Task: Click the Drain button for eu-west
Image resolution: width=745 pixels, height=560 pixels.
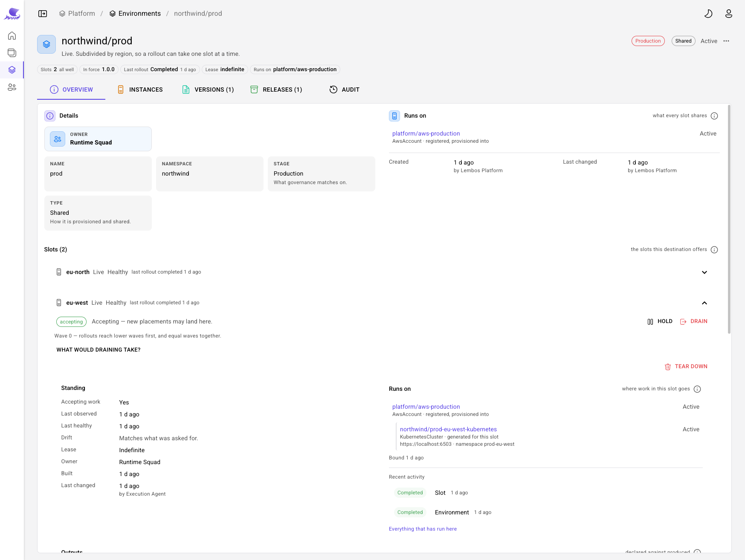Action: click(693, 321)
